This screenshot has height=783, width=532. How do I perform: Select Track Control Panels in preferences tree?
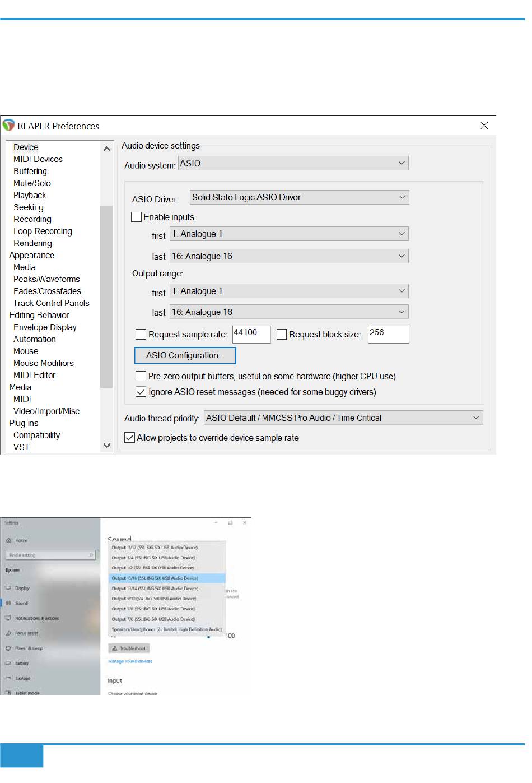[52, 303]
